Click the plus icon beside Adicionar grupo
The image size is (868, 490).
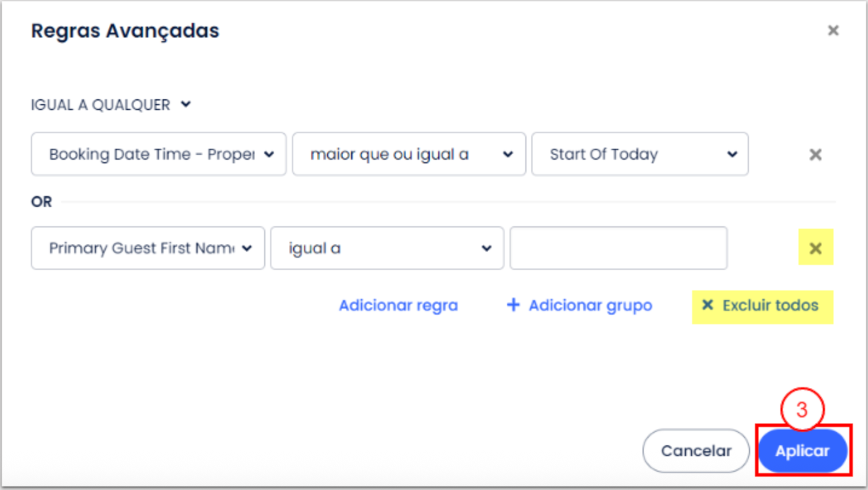pyautogui.click(x=513, y=305)
